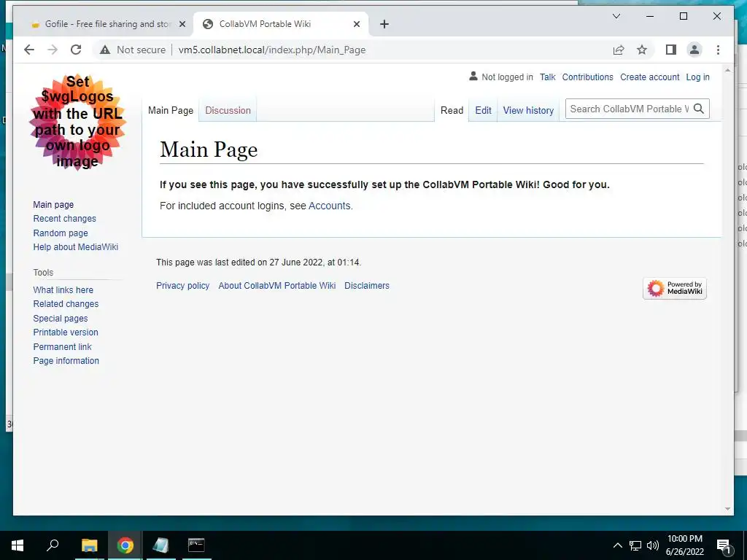Open a Random page
Image resolution: width=747 pixels, height=560 pixels.
coord(61,233)
